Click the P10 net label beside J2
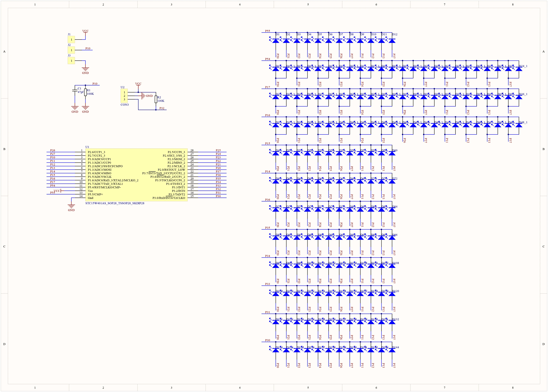548x392 pixels. coord(88,49)
